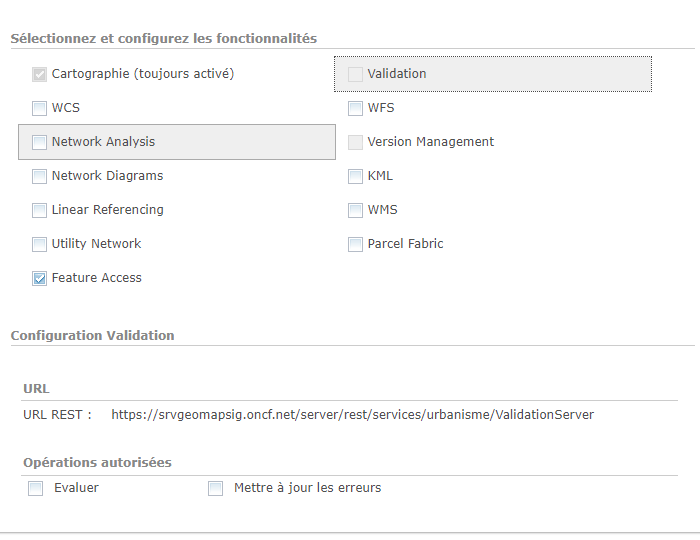700x540 pixels.
Task: Check the Linear Referencing option
Action: point(39,210)
